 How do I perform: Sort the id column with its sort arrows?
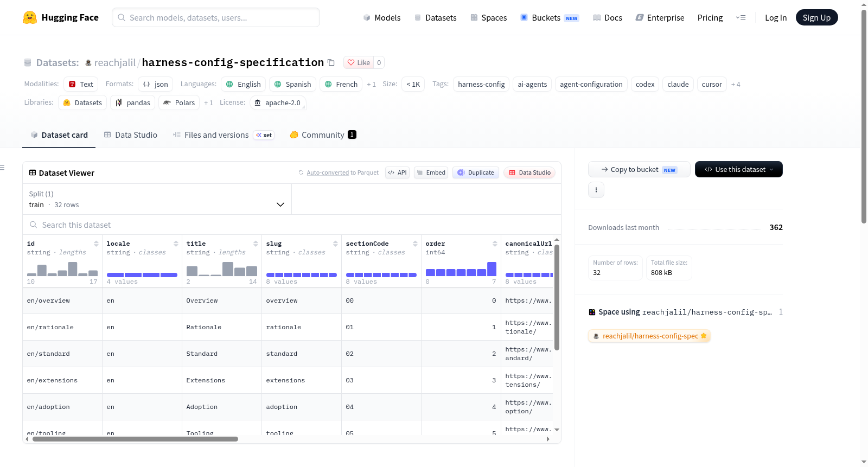pos(96,244)
